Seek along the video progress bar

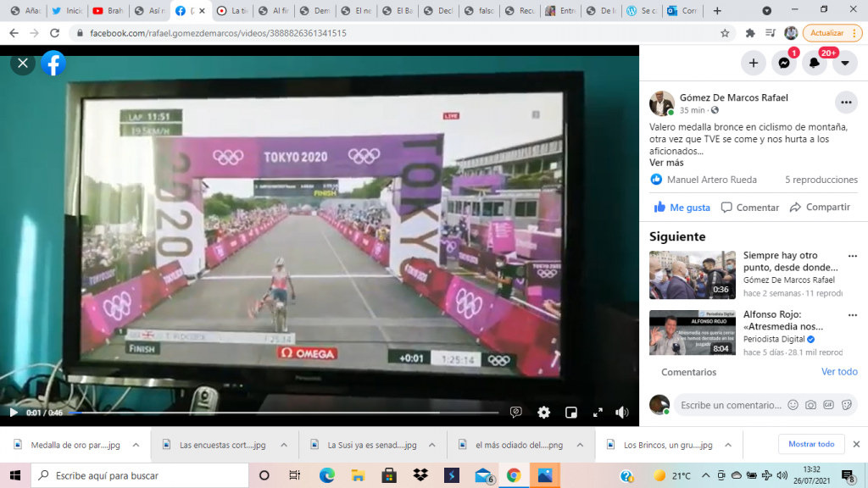(283, 413)
